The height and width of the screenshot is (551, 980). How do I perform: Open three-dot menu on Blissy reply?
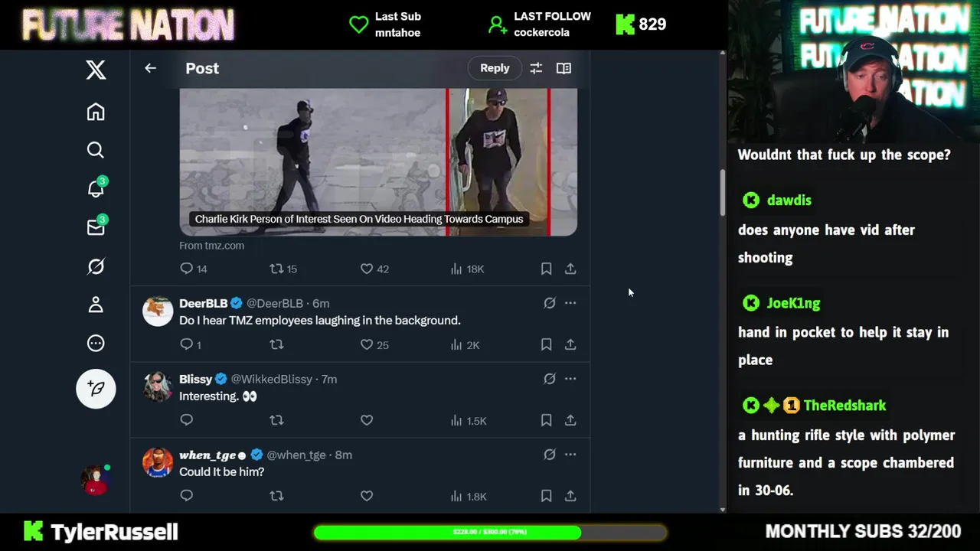[570, 379]
